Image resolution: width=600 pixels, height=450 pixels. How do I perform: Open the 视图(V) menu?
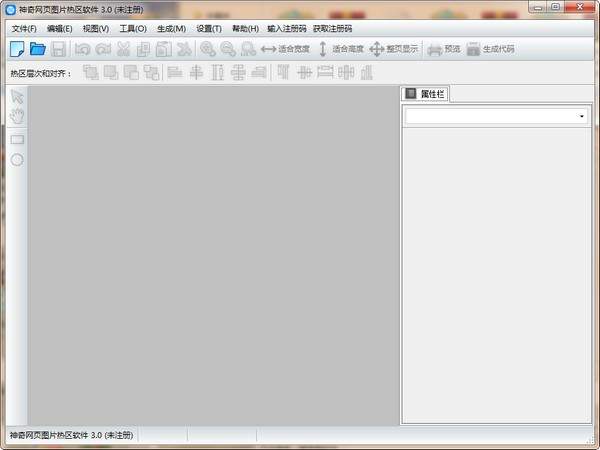[96, 29]
